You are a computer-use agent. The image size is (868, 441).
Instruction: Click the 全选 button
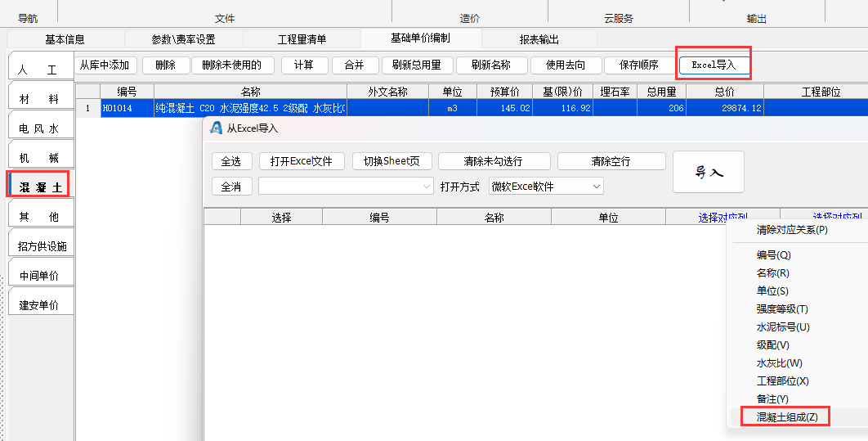(231, 161)
